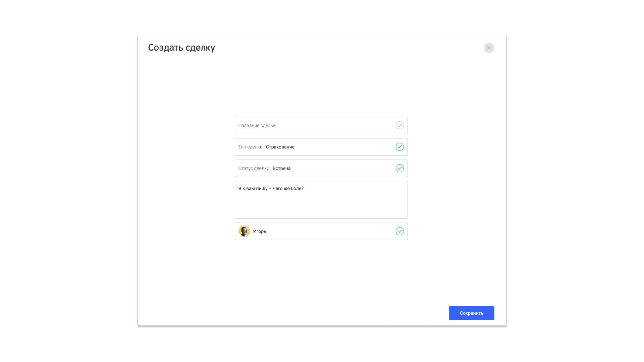Click the Название сделки placeholder text
The width and height of the screenshot is (644, 362).
click(257, 125)
